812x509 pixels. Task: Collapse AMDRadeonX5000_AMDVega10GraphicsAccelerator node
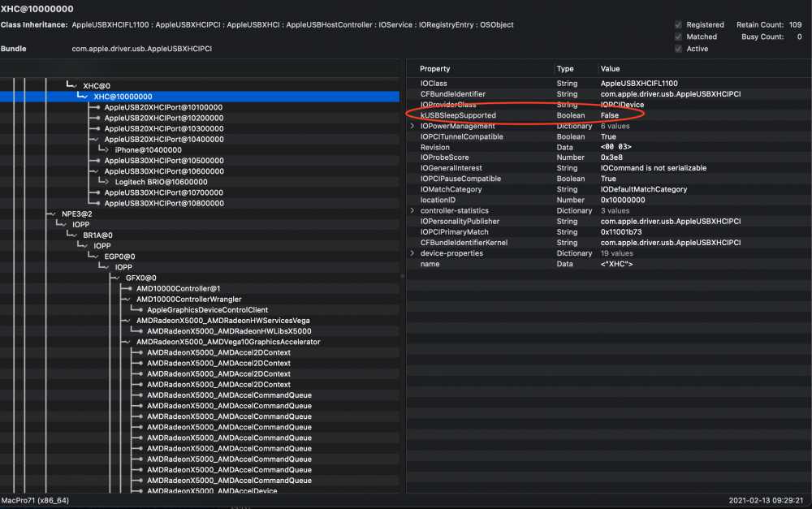point(127,342)
